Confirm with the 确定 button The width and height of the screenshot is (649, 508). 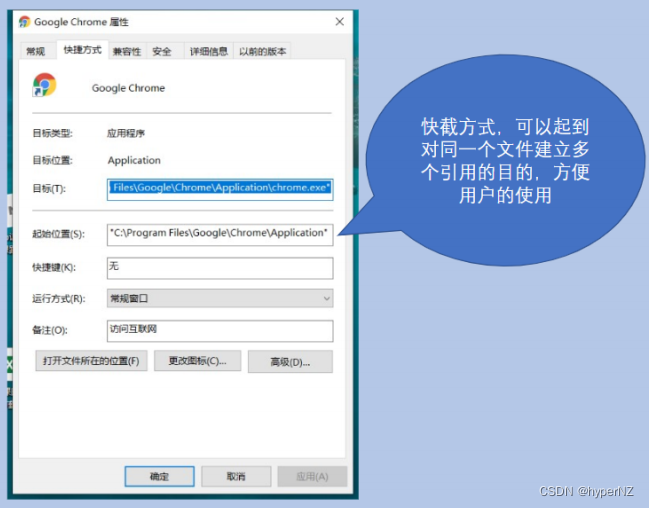tap(159, 477)
